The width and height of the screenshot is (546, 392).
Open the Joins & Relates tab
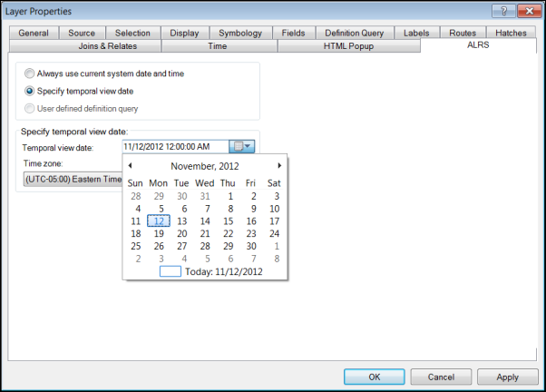89,45
